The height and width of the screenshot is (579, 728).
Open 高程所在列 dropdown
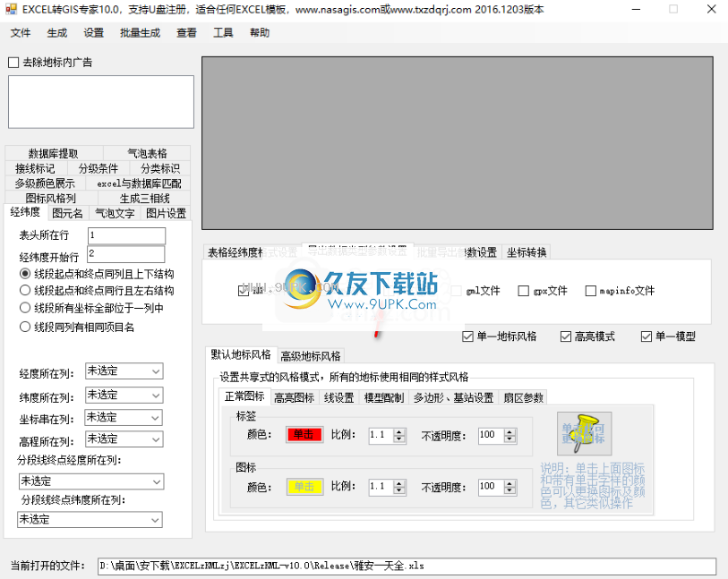point(124,439)
